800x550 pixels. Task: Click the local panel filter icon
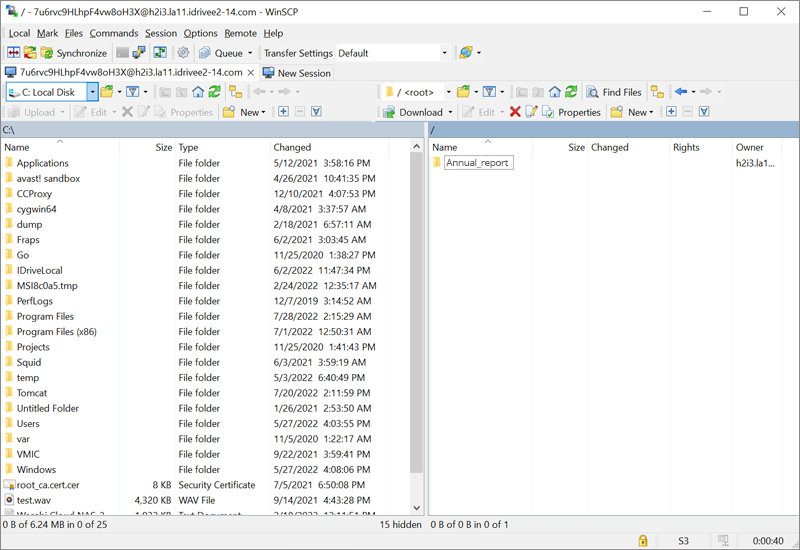133,92
